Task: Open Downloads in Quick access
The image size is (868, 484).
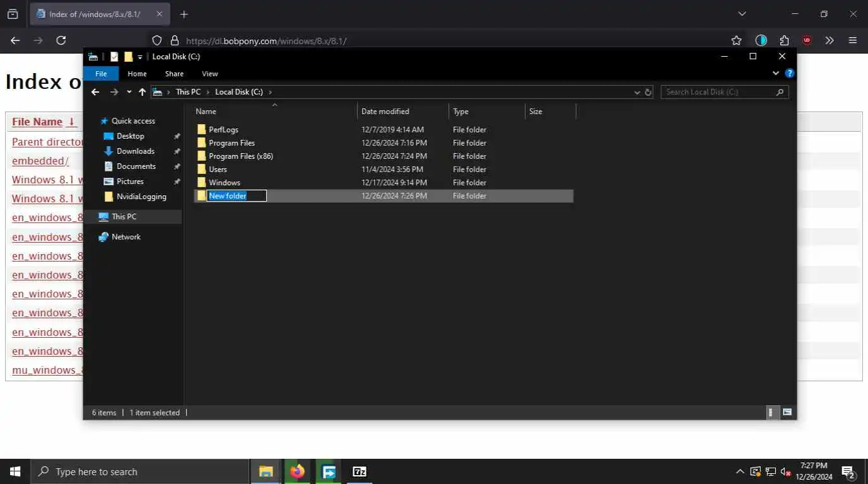Action: 136,151
